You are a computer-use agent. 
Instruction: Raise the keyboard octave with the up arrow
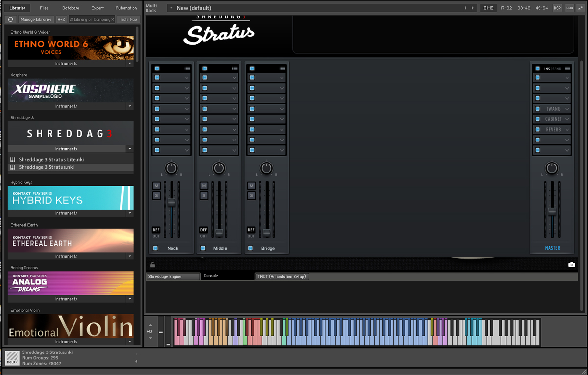[x=150, y=325]
